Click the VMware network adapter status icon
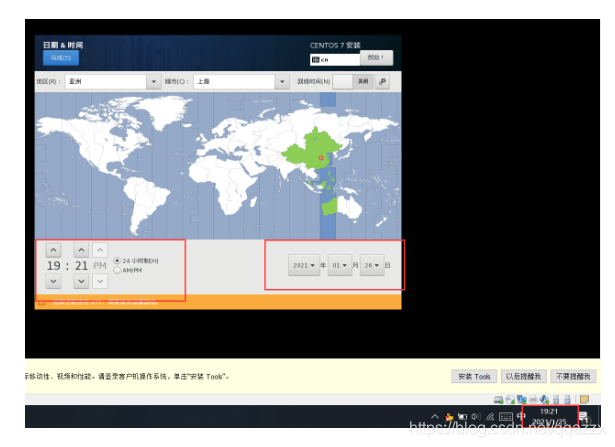Image resolution: width=615 pixels, height=447 pixels. pyautogui.click(x=522, y=400)
